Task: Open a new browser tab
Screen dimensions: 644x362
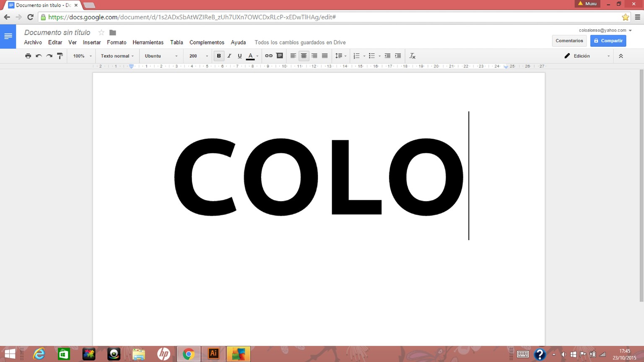Action: click(x=89, y=5)
